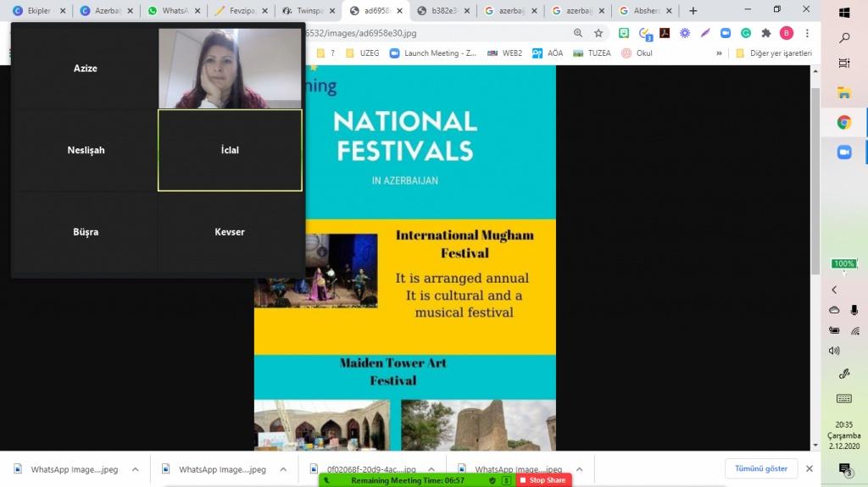
Task: Open the Adobe Acrobat extension icon
Action: [665, 33]
